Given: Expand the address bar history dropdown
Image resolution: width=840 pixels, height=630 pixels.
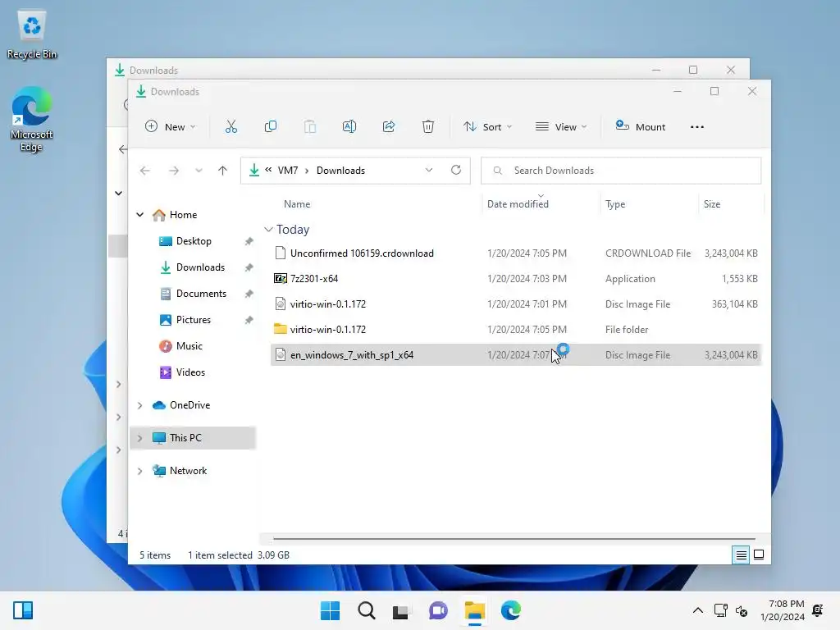Looking at the screenshot, I should 428,171.
